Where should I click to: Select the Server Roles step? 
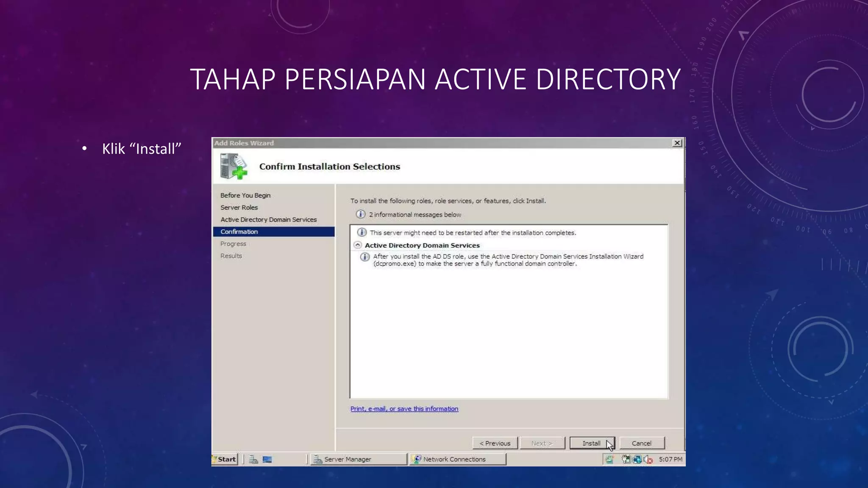coord(239,208)
